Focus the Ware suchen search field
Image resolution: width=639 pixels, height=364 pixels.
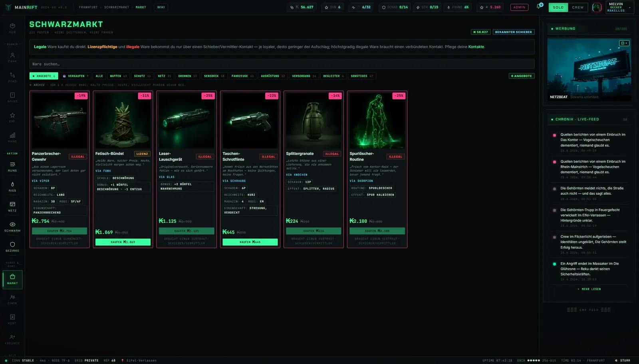tap(282, 64)
